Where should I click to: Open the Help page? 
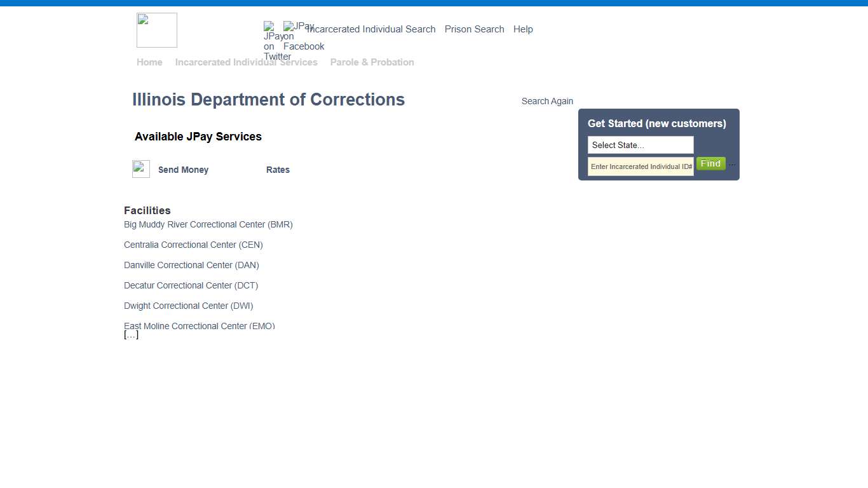[x=523, y=29]
